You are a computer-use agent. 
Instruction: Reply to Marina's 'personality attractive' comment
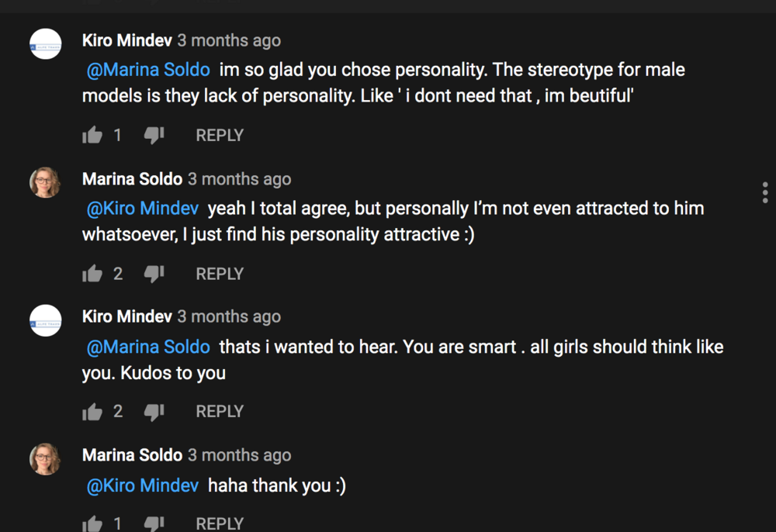pos(220,274)
